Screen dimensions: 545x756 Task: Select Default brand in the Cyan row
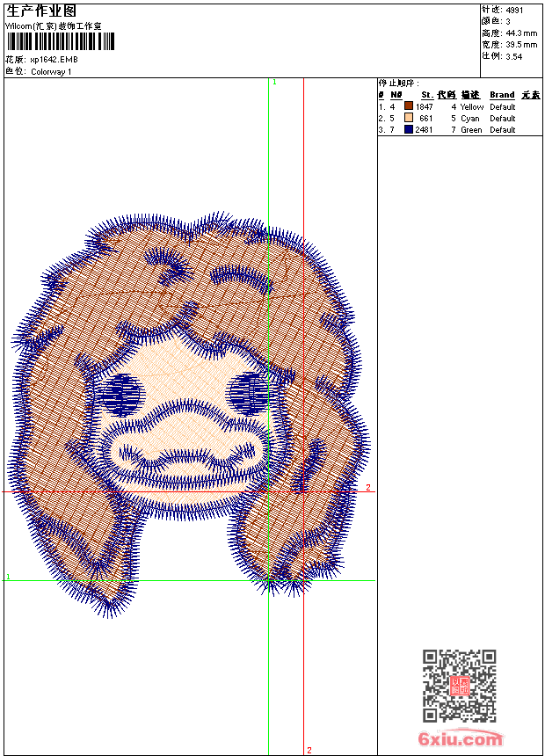[503, 119]
